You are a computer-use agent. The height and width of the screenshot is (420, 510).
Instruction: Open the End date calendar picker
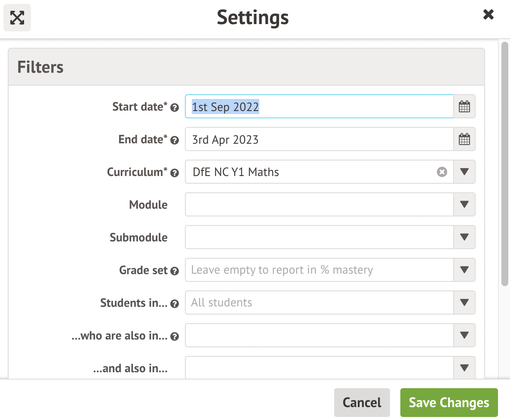coord(464,139)
